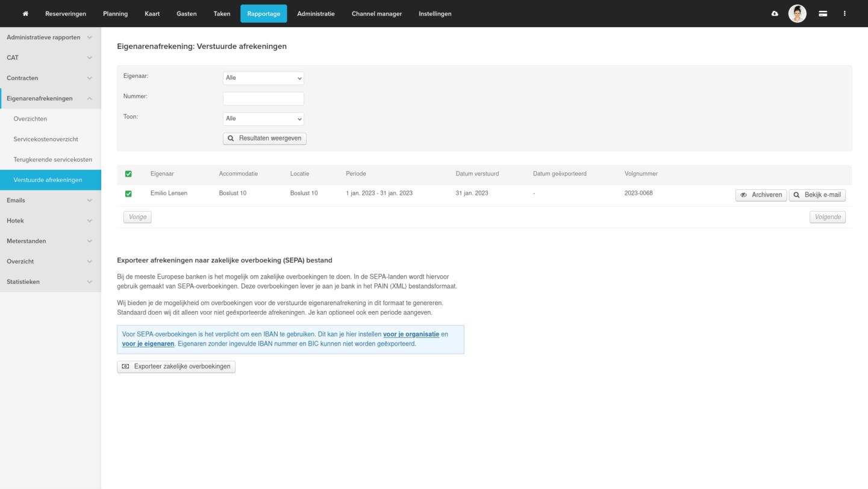This screenshot has width=868, height=489.
Task: Go to the home icon
Action: (25, 14)
